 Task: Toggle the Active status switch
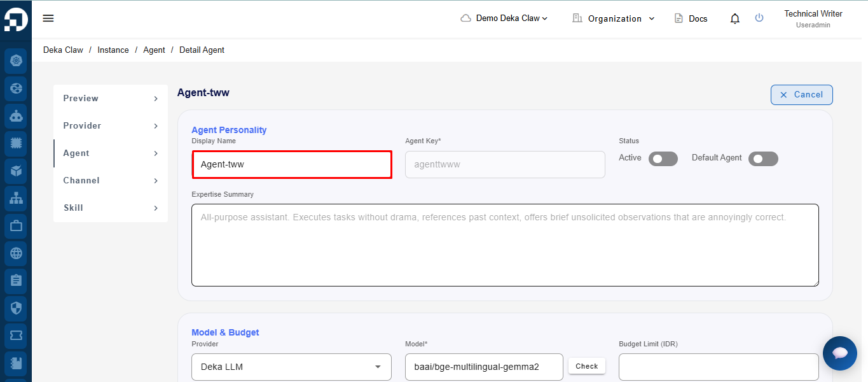coord(663,159)
